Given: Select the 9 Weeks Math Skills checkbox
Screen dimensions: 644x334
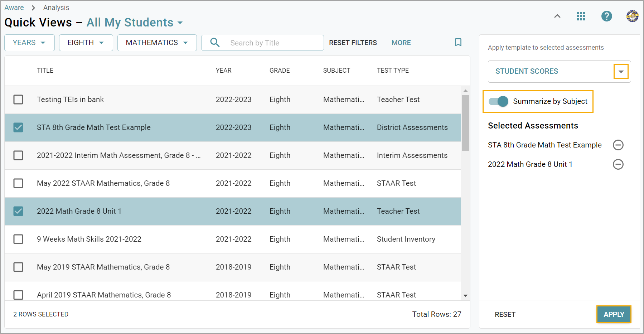Looking at the screenshot, I should click(x=18, y=239).
